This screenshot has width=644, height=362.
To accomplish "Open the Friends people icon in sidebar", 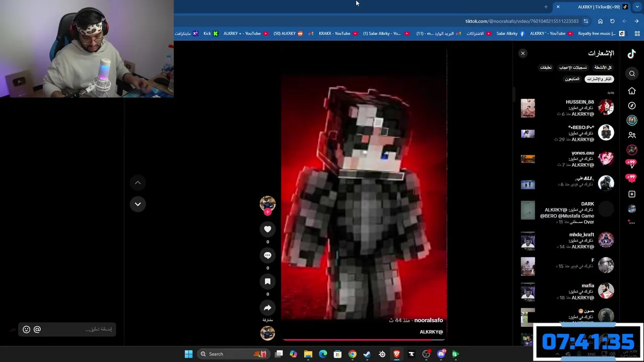I will click(632, 135).
